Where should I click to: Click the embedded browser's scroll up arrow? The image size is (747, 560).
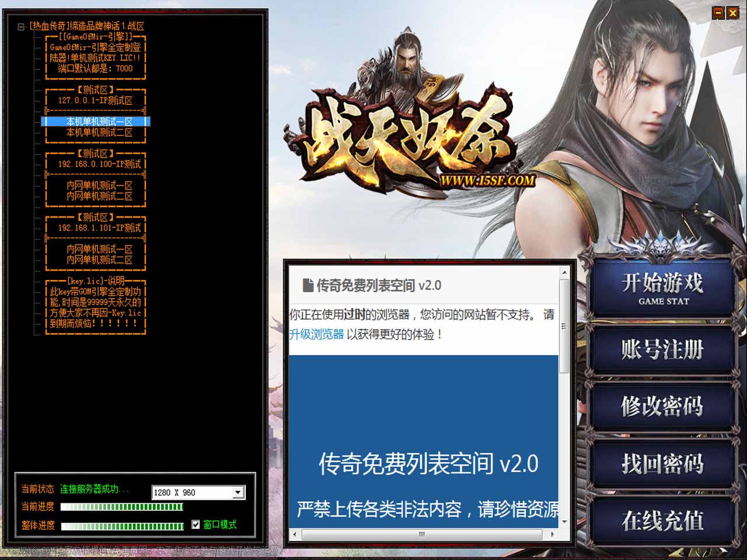coord(564,272)
